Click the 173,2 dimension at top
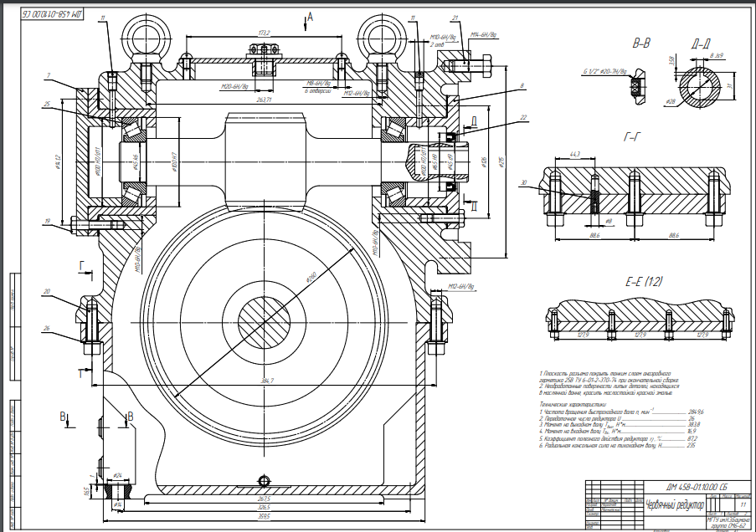Viewport: 756px width, 532px height. point(265,33)
